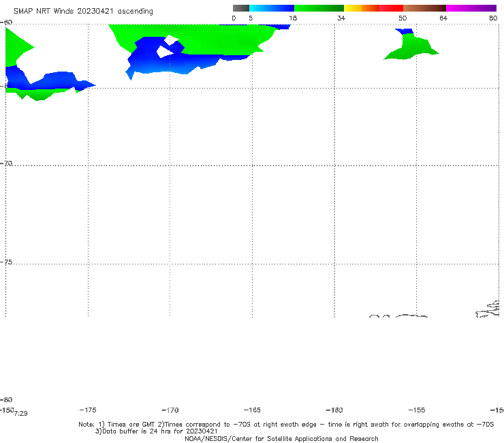Click the "SMAP NRT Winds 20230421 ascending" title
This screenshot has width=504, height=443.
pyautogui.click(x=83, y=12)
